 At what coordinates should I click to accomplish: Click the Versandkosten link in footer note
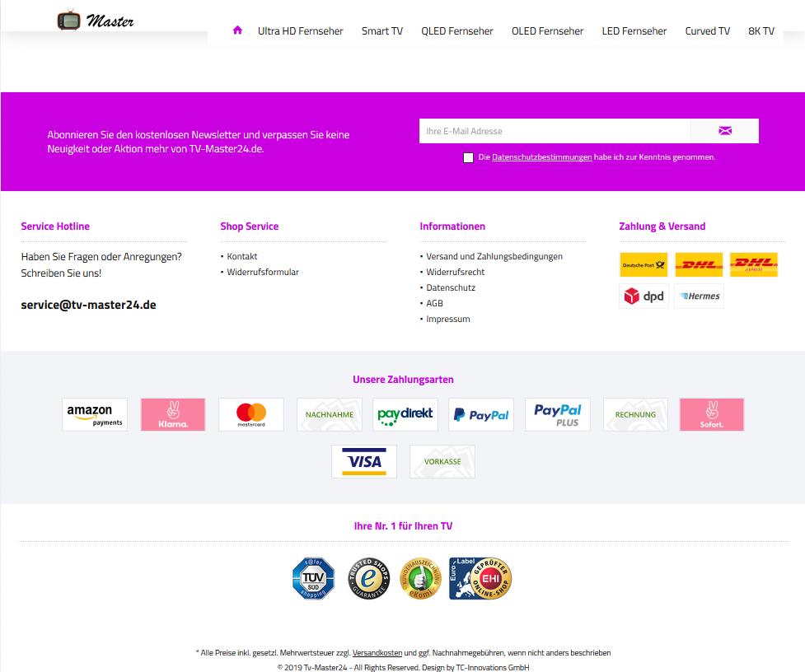point(377,652)
